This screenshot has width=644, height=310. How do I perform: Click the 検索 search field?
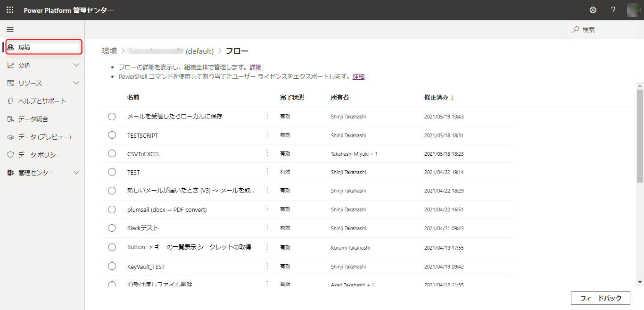pos(605,30)
